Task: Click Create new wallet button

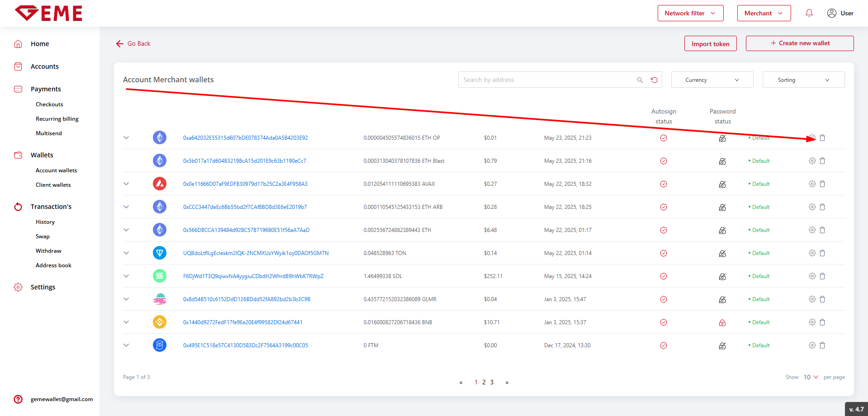Action: 799,43
